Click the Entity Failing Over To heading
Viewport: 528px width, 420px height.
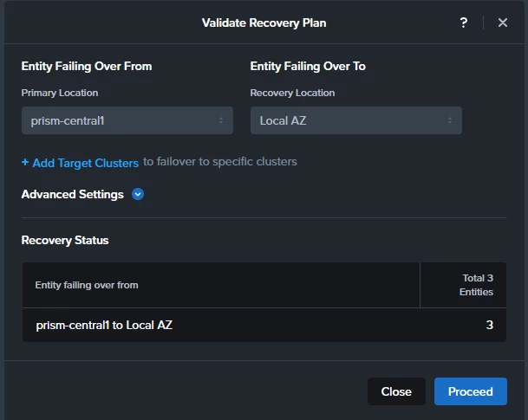click(308, 66)
